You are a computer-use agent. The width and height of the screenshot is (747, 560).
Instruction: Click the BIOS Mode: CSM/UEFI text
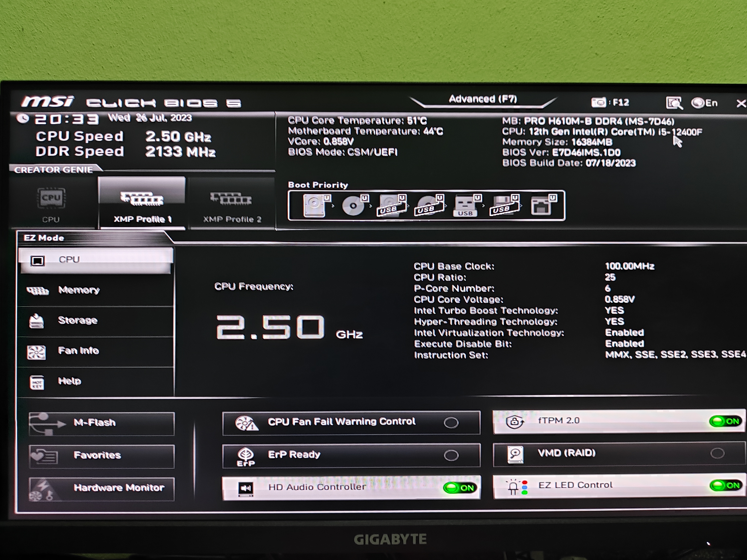point(343,152)
